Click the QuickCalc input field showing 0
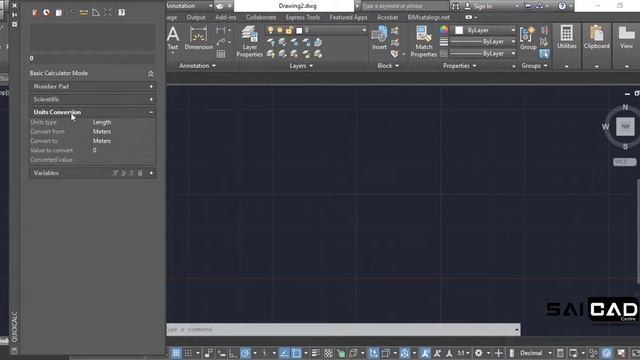Viewport: 640px width, 360px height. pos(92,58)
